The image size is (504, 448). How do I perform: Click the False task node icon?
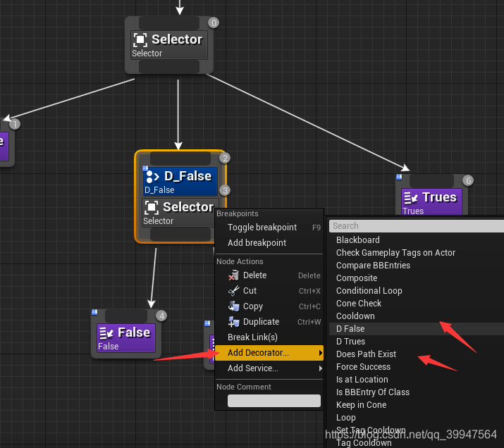[x=106, y=333]
